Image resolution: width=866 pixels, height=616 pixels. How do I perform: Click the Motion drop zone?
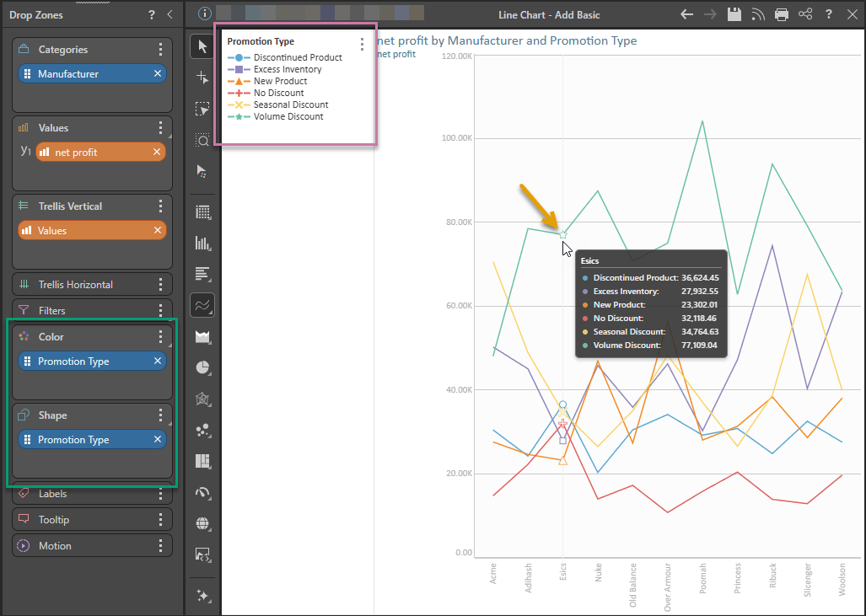[92, 545]
